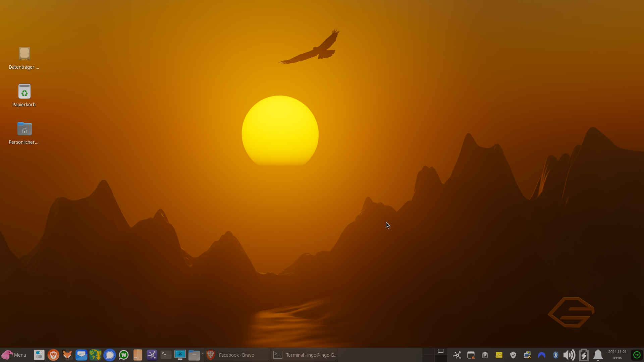Viewport: 644px width, 362px height.
Task: Open the green logout session button
Action: pos(637,355)
